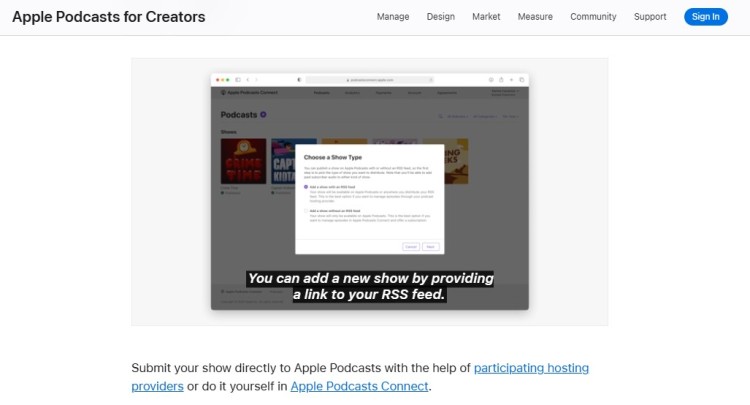Open the Support menu item
Viewport: 750px width, 405px height.
click(650, 17)
